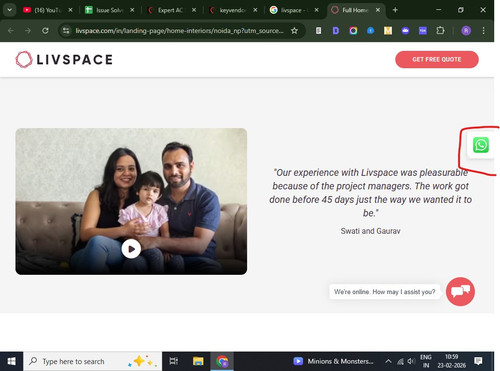500x371 pixels.
Task: Click the GET FREE QUOTE button
Action: 437,59
